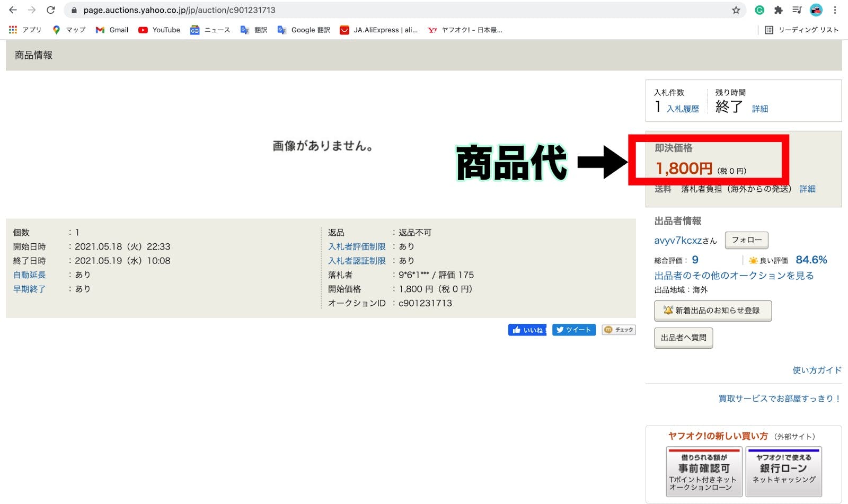Go back using the browser back arrow
The image size is (848, 504).
13,10
